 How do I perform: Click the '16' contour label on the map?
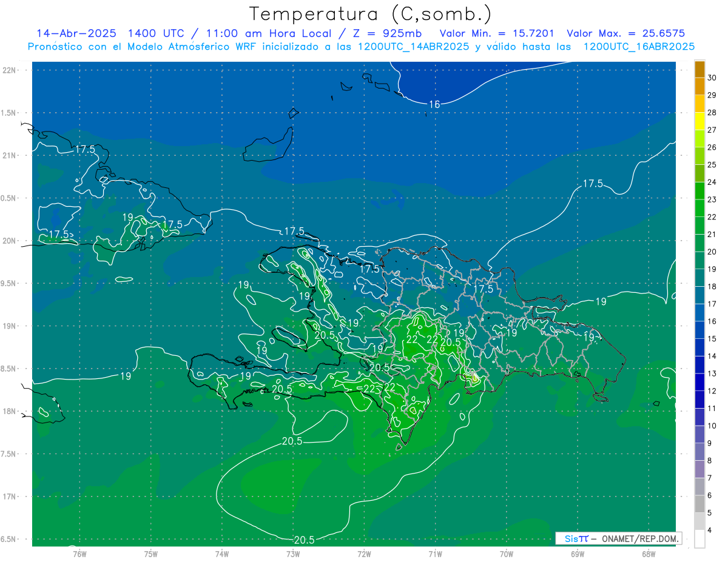[x=434, y=104]
